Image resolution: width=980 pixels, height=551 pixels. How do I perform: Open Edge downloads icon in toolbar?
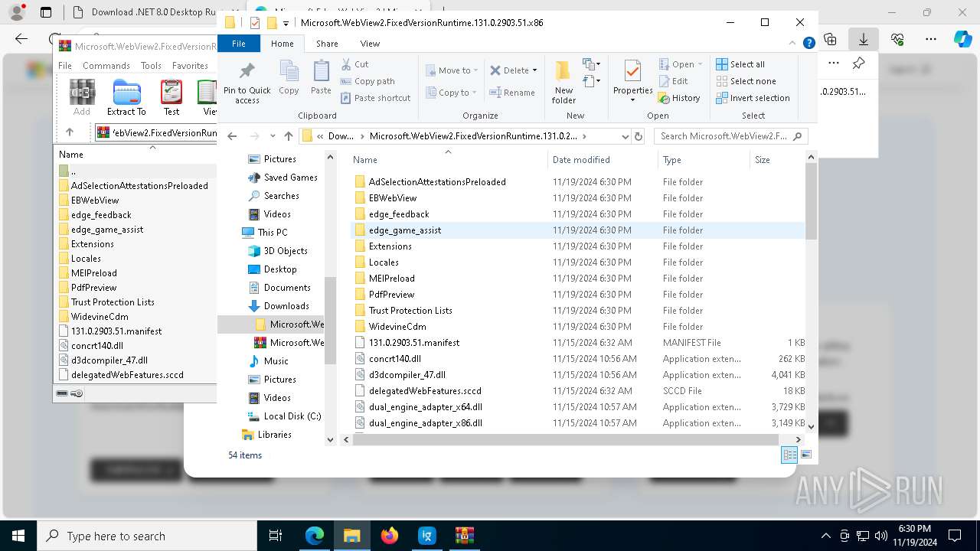[x=864, y=39]
